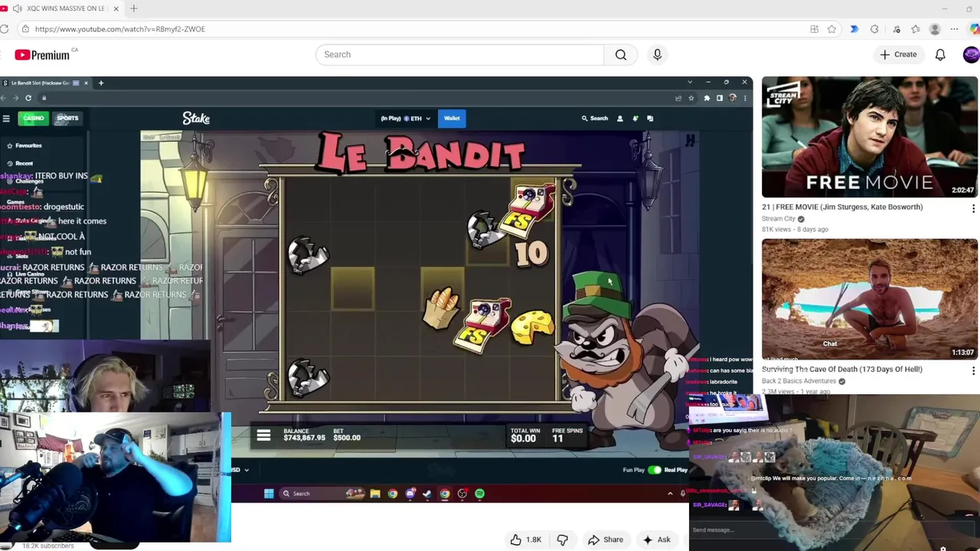
Task: Like the video with thumbs up
Action: coord(525,540)
